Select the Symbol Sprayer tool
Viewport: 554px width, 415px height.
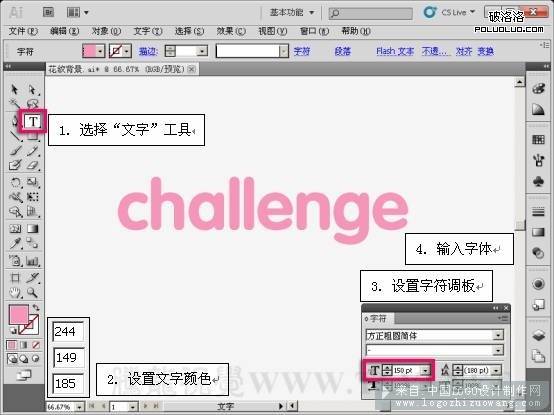(x=15, y=261)
